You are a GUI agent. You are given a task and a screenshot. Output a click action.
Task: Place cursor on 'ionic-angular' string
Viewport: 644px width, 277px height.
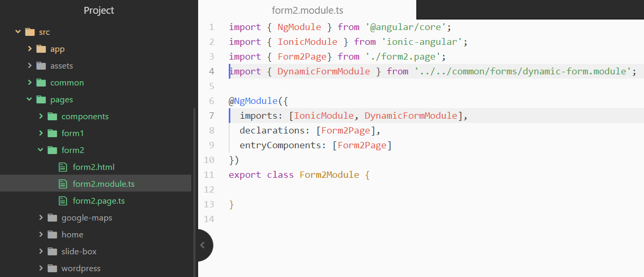pos(422,42)
